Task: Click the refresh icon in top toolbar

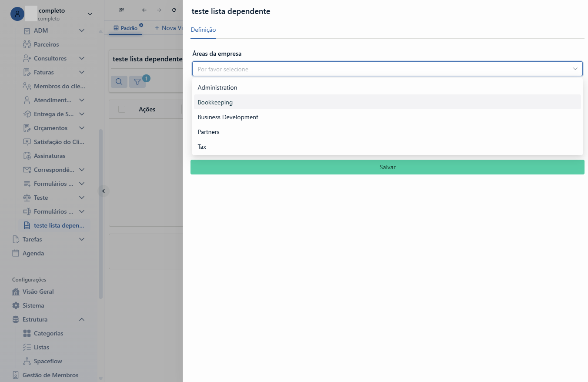Action: coord(174,10)
